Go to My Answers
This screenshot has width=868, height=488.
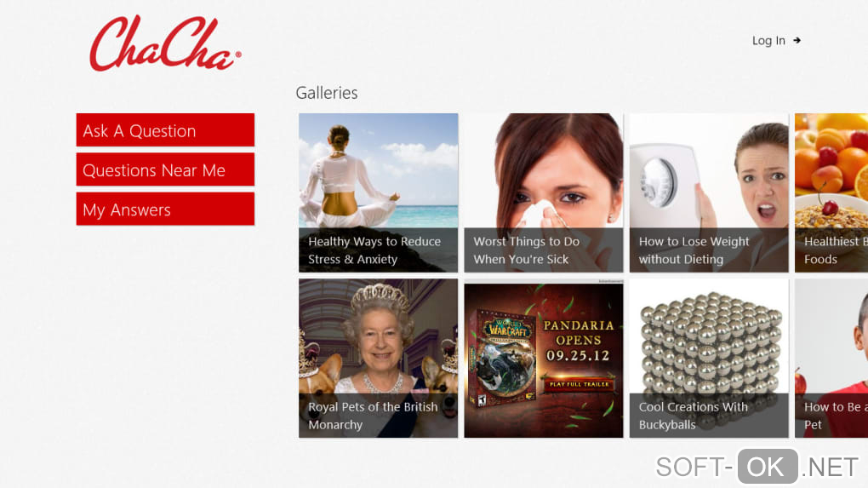tap(166, 209)
